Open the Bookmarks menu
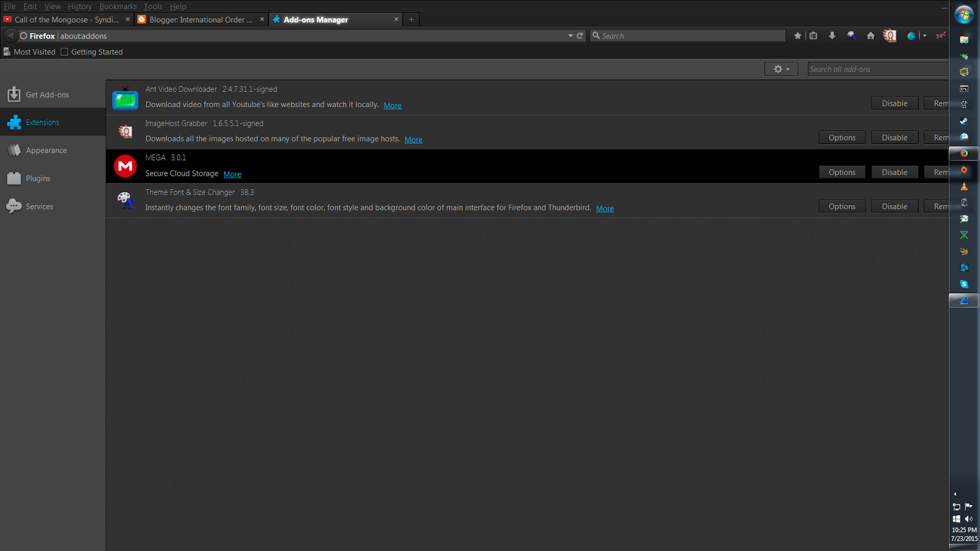Viewport: 980px width, 551px height. click(118, 6)
